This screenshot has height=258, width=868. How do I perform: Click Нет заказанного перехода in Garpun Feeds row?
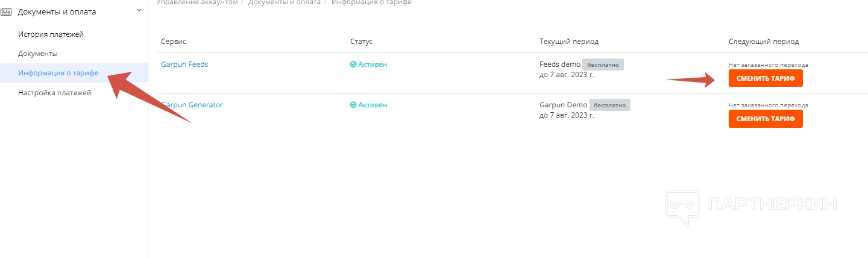click(x=769, y=64)
